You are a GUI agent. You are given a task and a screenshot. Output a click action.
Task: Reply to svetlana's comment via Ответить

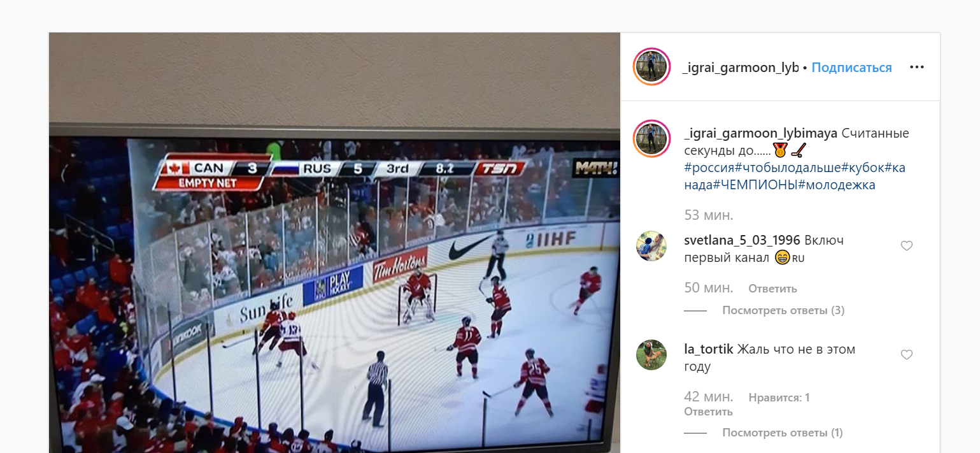(x=772, y=289)
